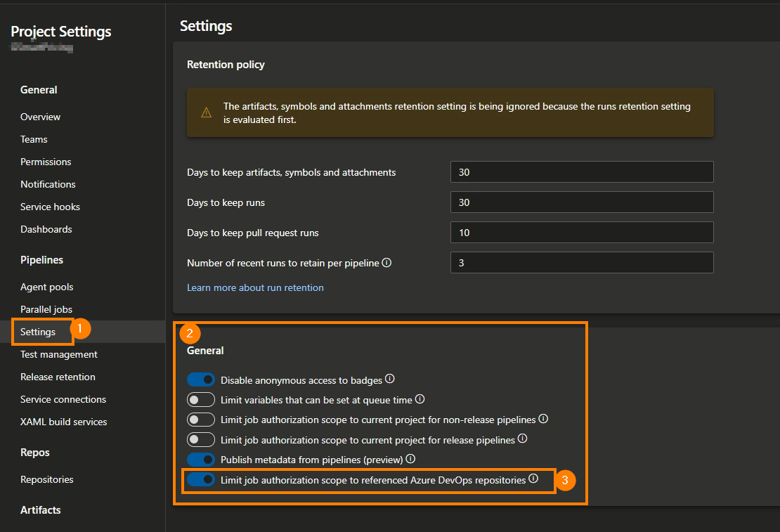
Task: Click Days to keep runs field
Action: tap(582, 202)
